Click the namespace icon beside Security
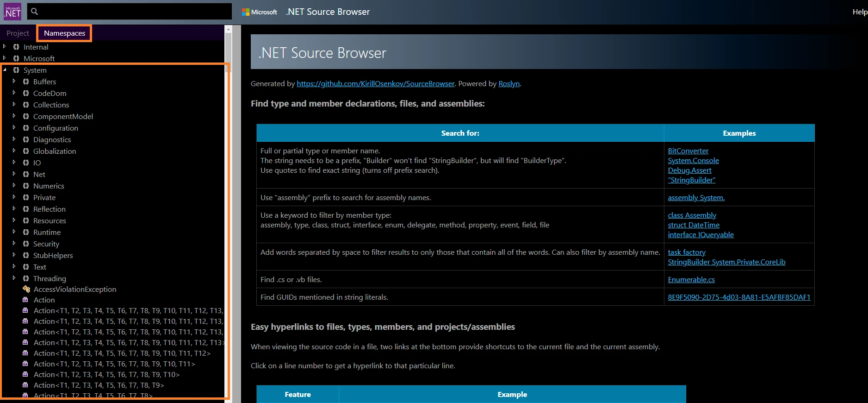This screenshot has height=403, width=868. click(x=26, y=244)
